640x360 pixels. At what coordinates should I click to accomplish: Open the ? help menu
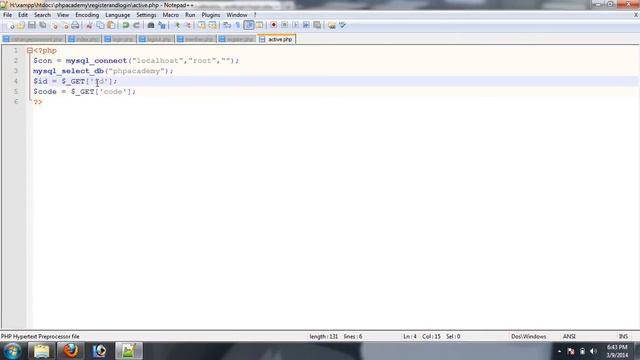click(x=255, y=15)
